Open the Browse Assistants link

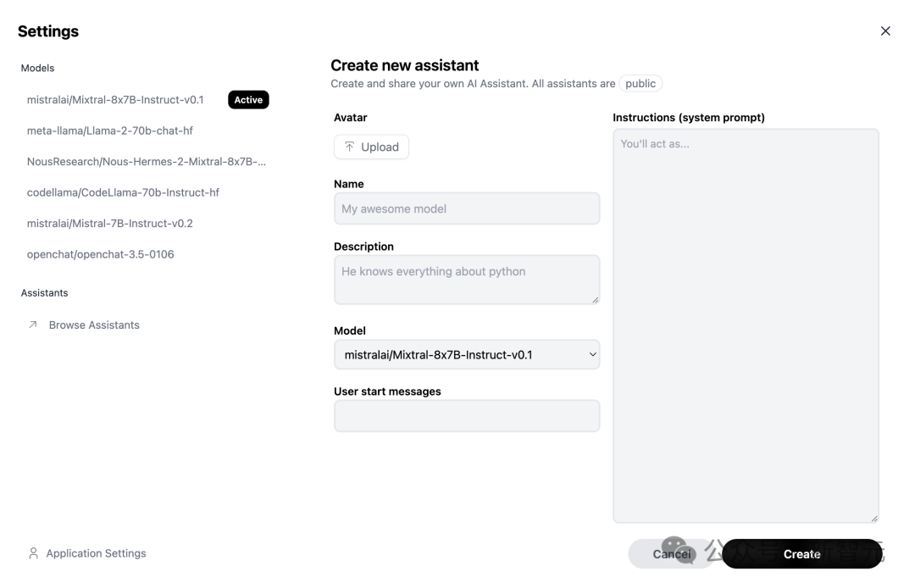coord(94,325)
